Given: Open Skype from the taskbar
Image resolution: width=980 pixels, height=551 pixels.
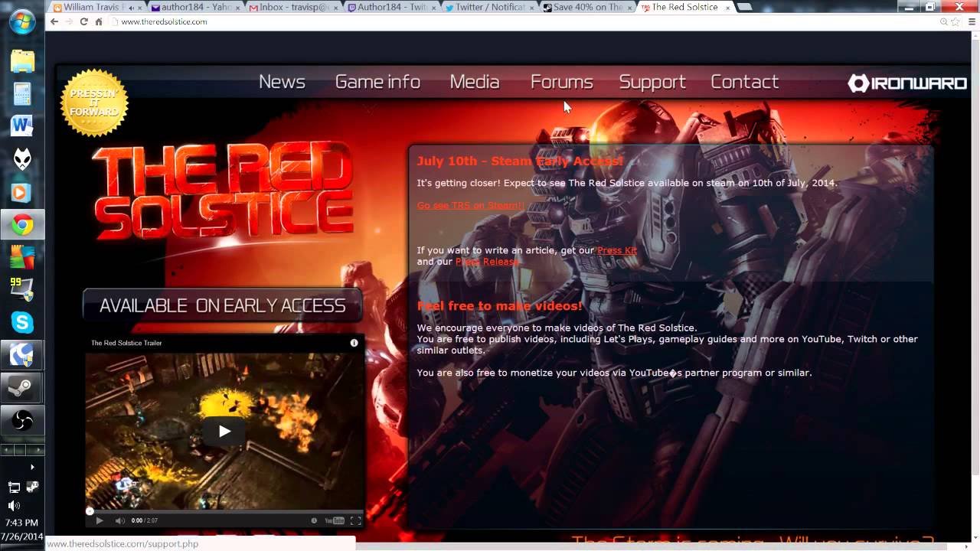Looking at the screenshot, I should pos(22,323).
